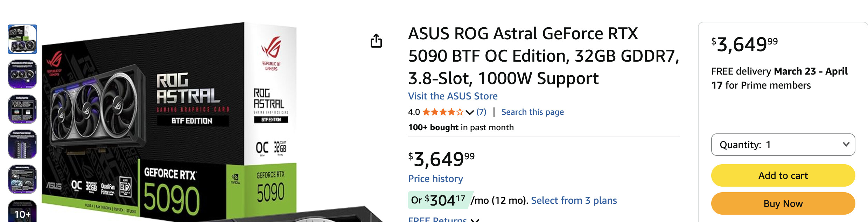This screenshot has height=222, width=868.
Task: Click the ASUS ROG Astral product title
Action: coord(544,56)
